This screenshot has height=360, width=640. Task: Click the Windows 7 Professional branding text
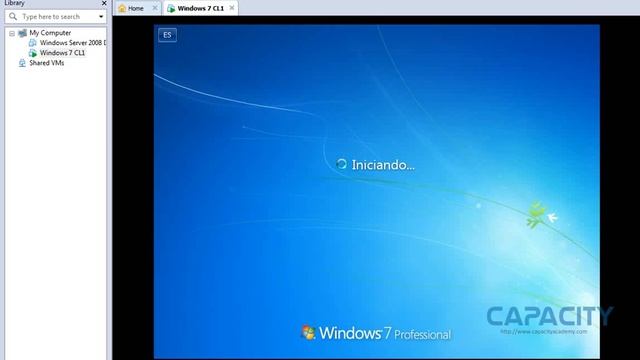(384, 333)
